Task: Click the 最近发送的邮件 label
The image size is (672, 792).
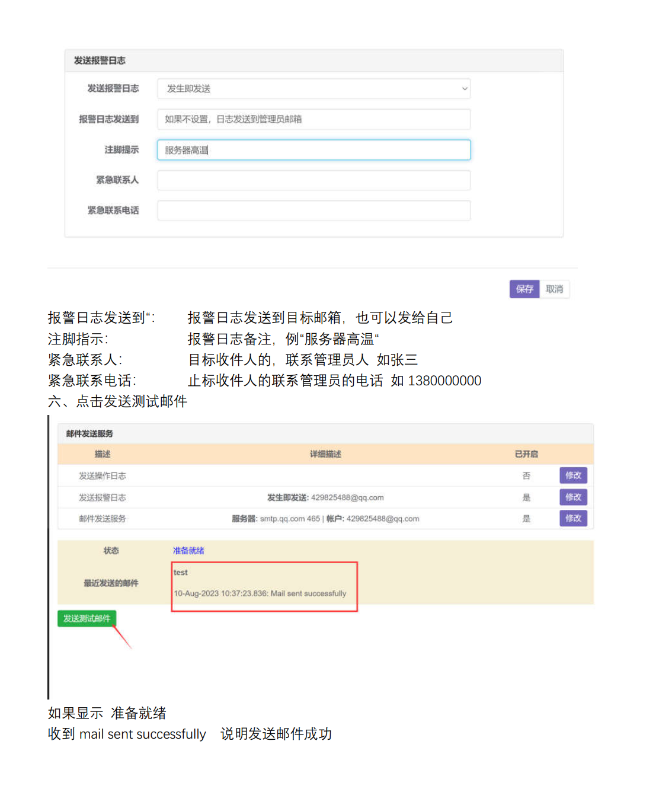Action: coord(111,583)
